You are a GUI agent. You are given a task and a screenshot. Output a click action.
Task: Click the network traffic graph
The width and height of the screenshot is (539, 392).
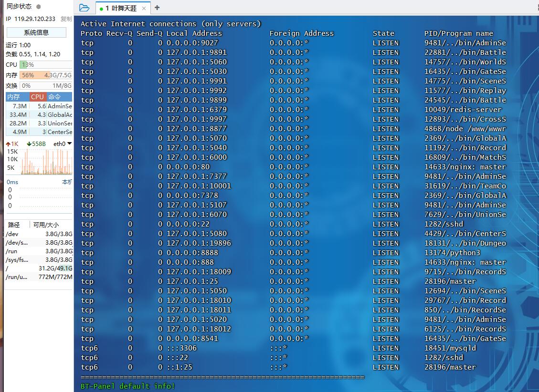pos(46,162)
